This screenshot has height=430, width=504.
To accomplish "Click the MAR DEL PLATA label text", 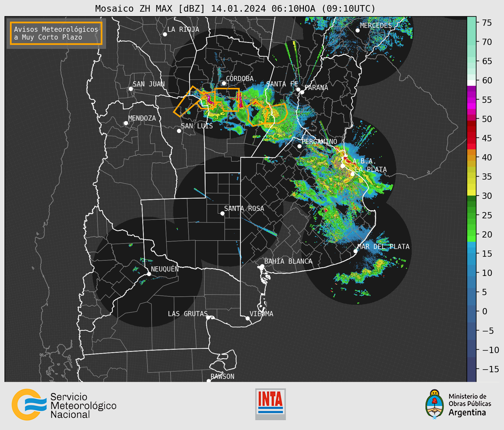I will pos(383,246).
